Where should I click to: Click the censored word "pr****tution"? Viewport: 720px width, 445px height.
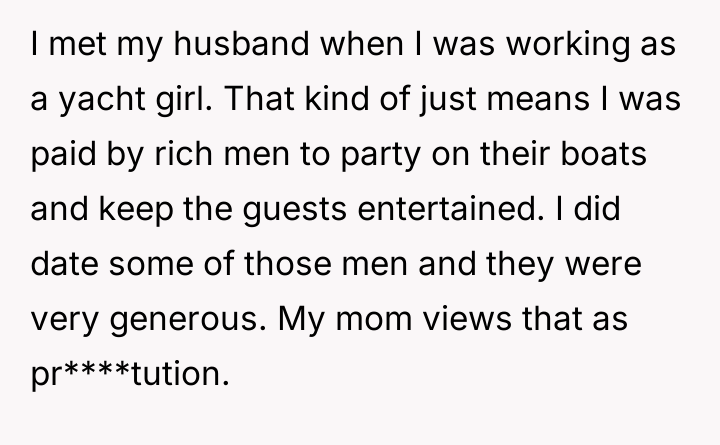[x=130, y=374]
